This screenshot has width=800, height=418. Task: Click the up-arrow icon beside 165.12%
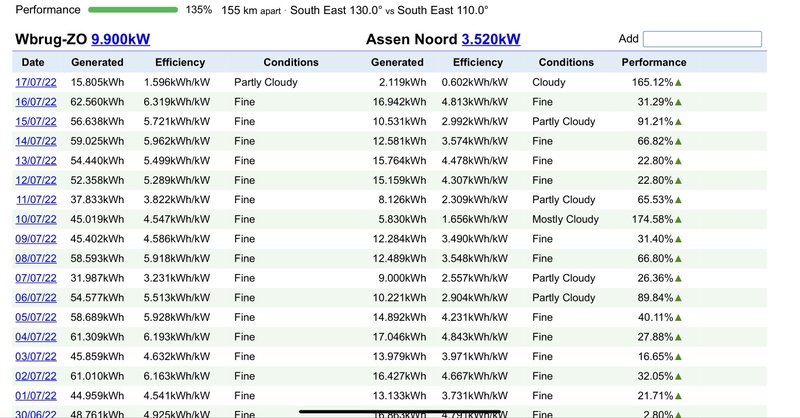click(678, 83)
